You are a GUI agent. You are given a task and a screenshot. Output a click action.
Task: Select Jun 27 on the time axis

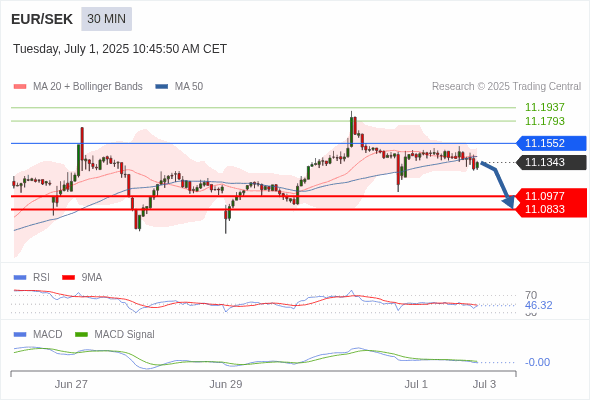(x=71, y=384)
